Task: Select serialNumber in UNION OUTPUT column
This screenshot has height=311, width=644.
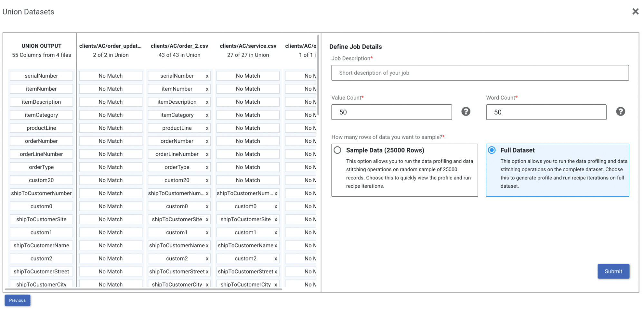Action: [x=41, y=76]
